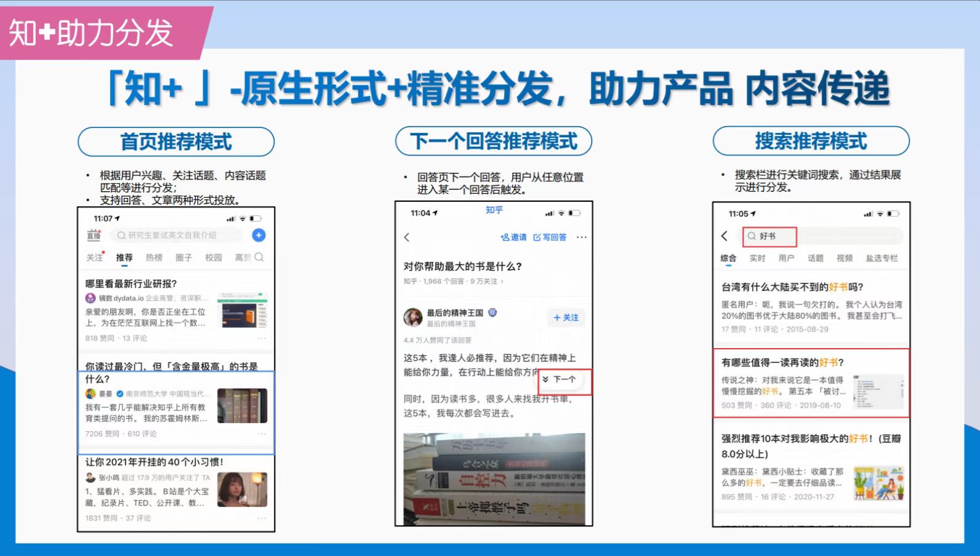Open more options on 7206 赞同 card

click(x=262, y=434)
